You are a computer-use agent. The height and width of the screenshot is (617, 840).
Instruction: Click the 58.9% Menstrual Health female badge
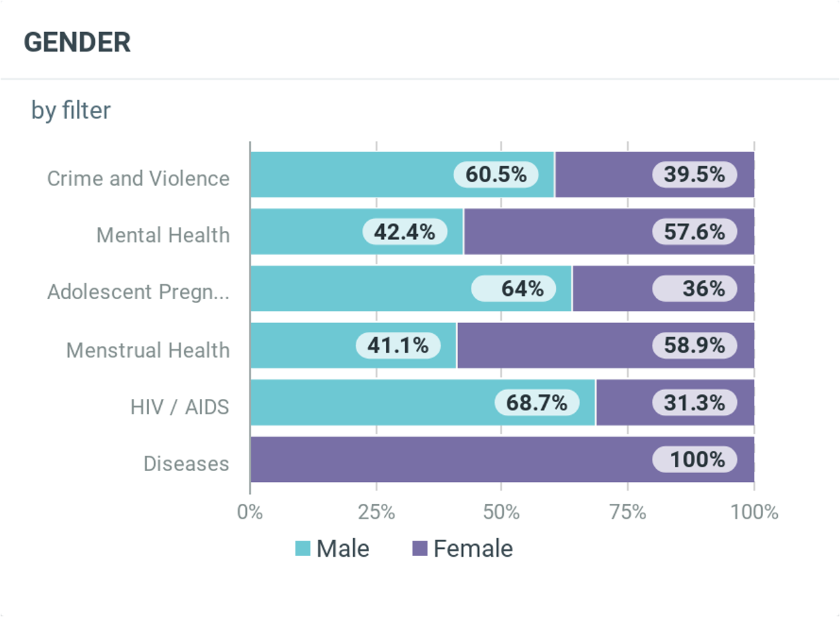(694, 346)
